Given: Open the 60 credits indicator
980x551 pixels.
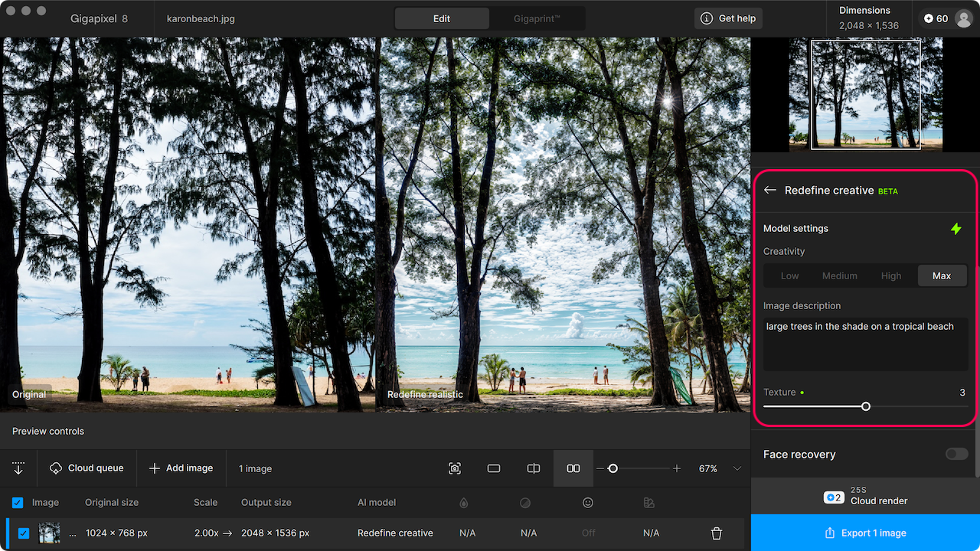Looking at the screenshot, I should 936,18.
